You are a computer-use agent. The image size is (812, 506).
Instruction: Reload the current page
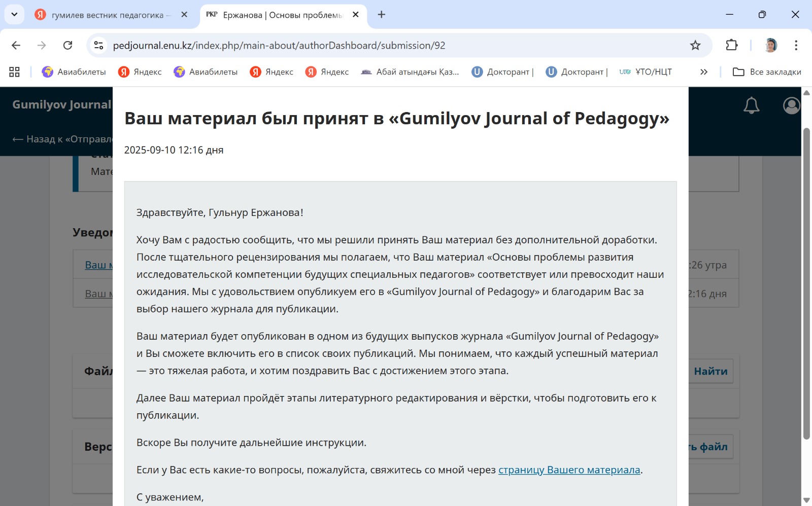pyautogui.click(x=67, y=46)
